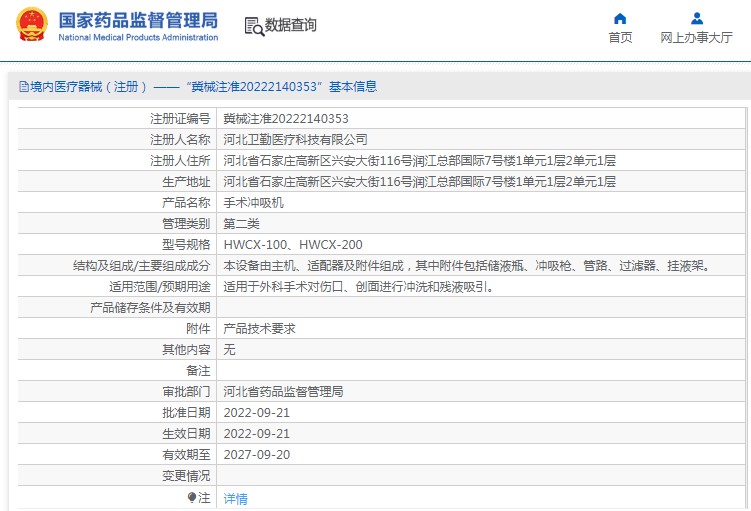Click registrant name 河北卫勤医疗科技有限公司
This screenshot has width=751, height=511.
(x=295, y=140)
